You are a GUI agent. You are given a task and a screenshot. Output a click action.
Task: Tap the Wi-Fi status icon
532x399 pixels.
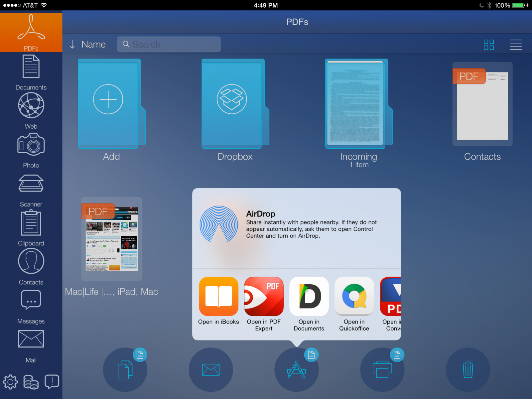coord(44,5)
